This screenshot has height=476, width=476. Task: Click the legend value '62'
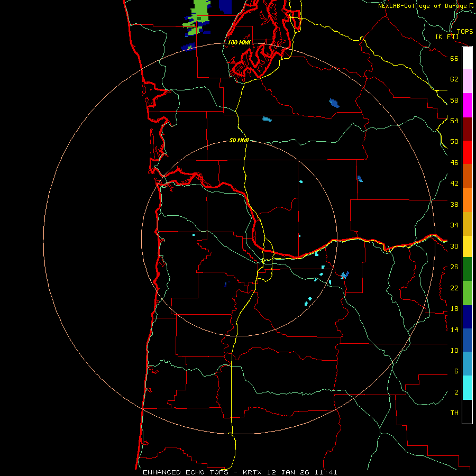(x=454, y=79)
